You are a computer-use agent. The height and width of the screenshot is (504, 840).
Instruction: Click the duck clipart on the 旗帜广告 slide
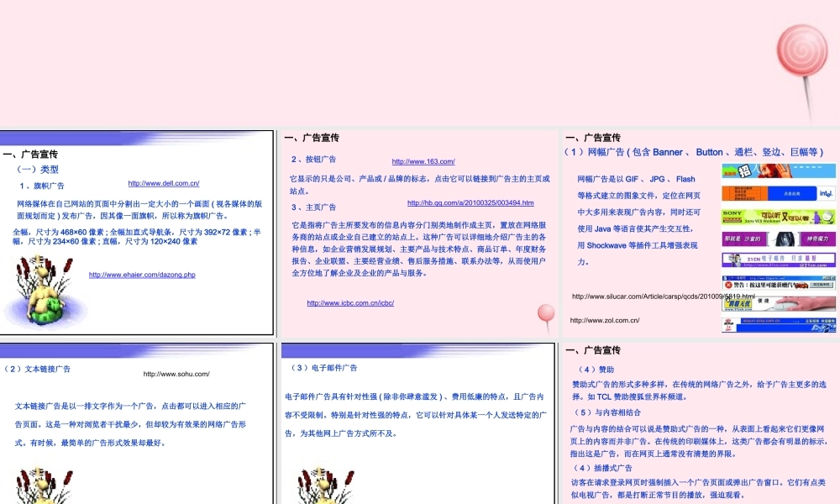point(44,291)
